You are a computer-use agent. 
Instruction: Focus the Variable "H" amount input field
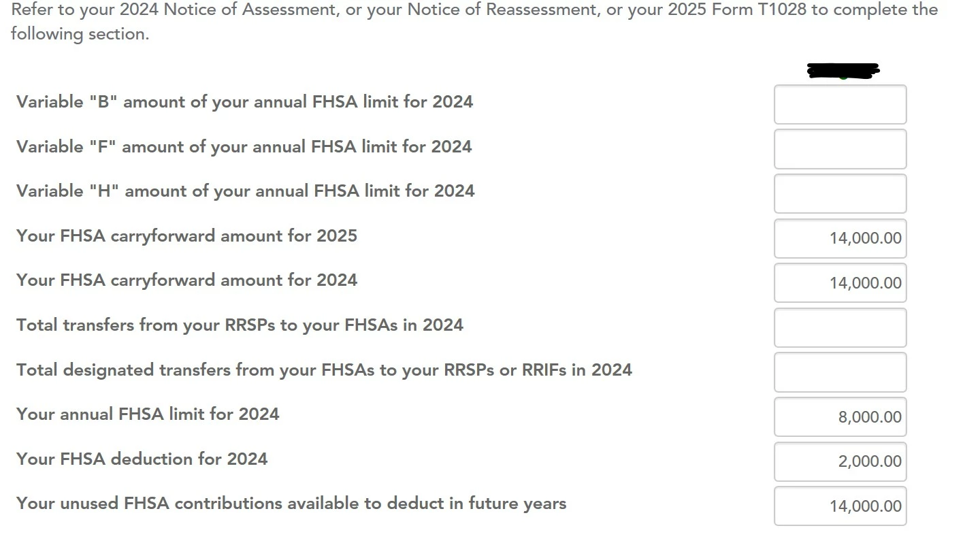click(x=840, y=194)
